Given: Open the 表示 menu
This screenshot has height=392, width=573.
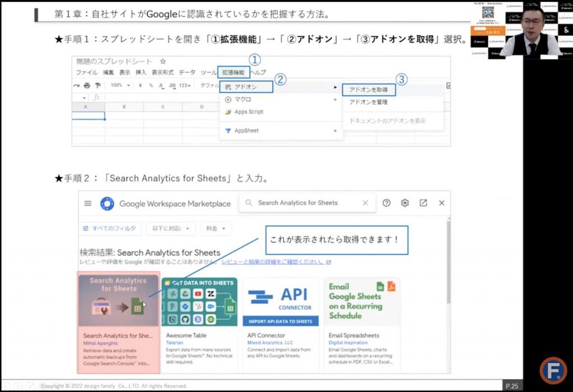Looking at the screenshot, I should pos(125,72).
